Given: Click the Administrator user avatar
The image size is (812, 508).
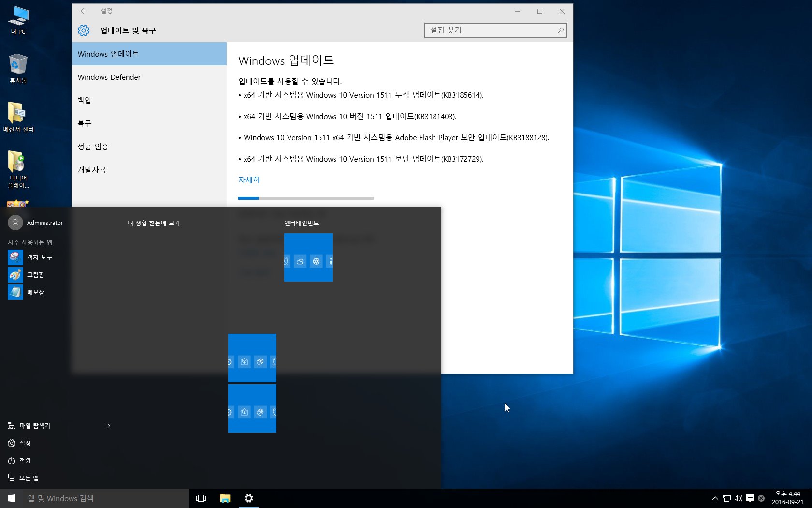Looking at the screenshot, I should point(15,223).
